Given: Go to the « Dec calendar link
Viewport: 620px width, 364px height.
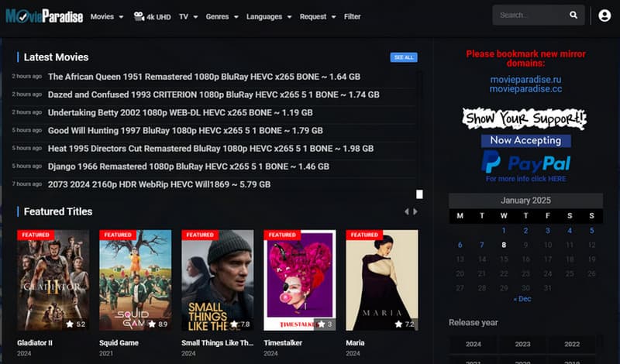Looking at the screenshot, I should (522, 299).
